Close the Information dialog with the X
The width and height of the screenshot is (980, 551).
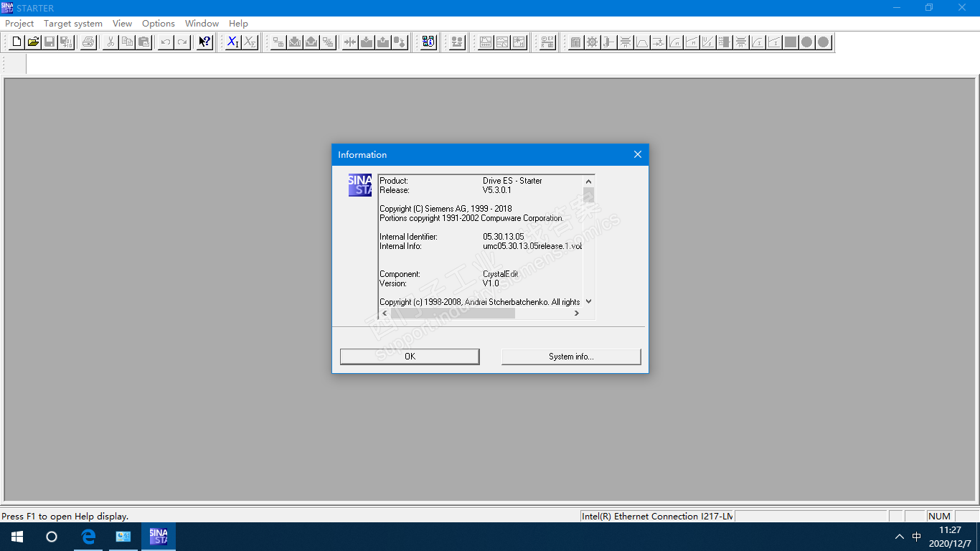click(638, 155)
